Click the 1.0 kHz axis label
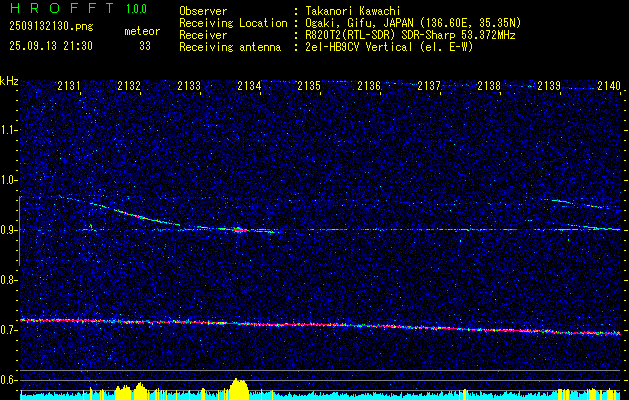Viewport: 629px width, 400px height. coord(7,180)
